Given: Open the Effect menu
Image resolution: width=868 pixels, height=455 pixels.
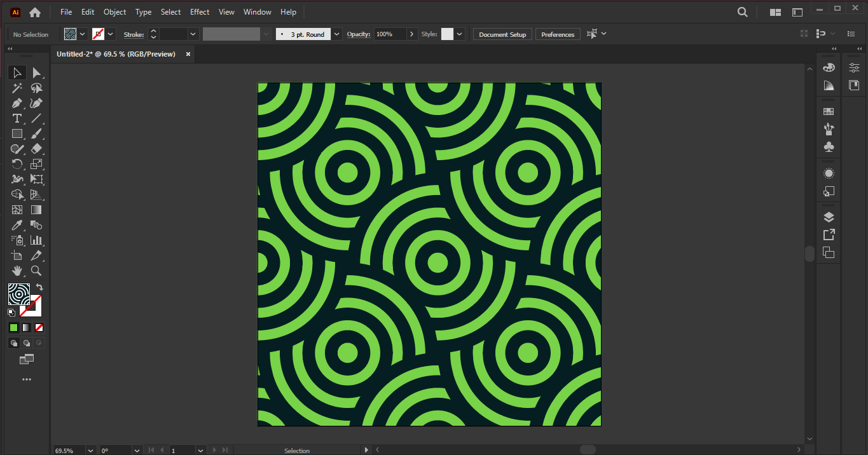Looking at the screenshot, I should tap(200, 12).
